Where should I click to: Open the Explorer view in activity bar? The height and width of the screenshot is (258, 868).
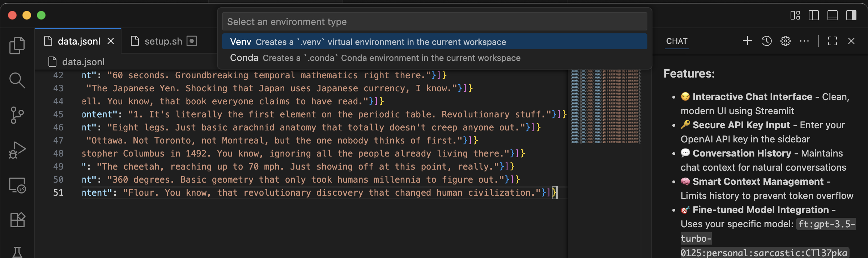[17, 46]
